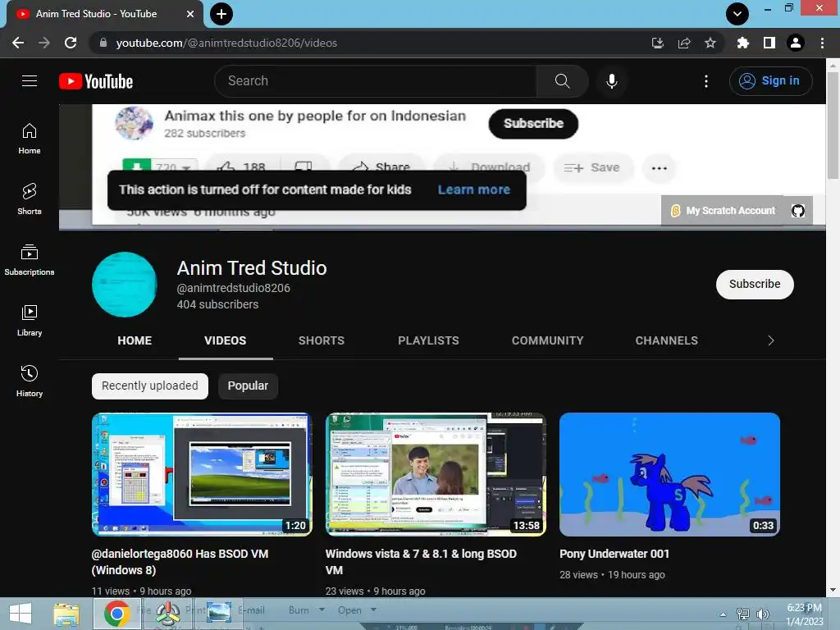This screenshot has width=840, height=630.
Task: Click '@animtredstudio8206' channel handle
Action: (234, 288)
